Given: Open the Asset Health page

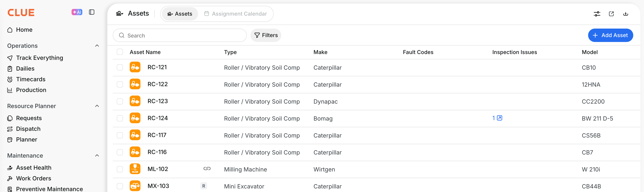Looking at the screenshot, I should pyautogui.click(x=30, y=168).
